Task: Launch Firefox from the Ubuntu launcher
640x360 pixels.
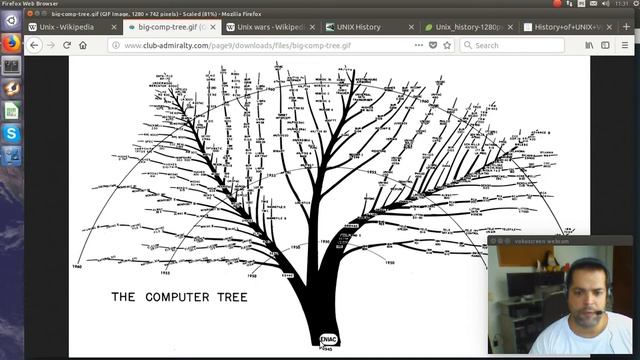Action: coord(11,42)
